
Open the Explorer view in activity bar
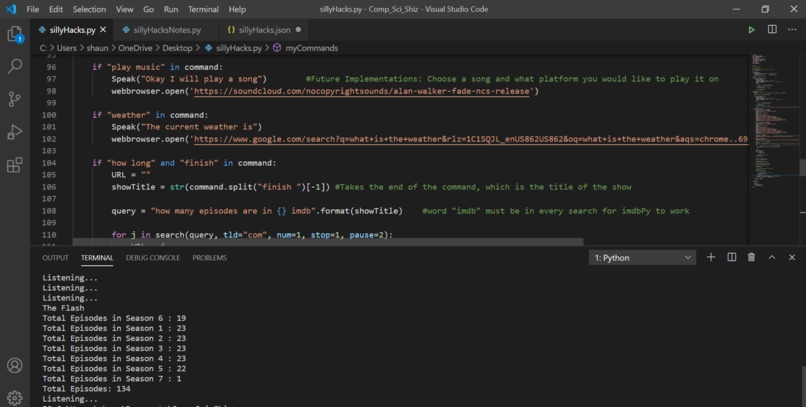15,34
